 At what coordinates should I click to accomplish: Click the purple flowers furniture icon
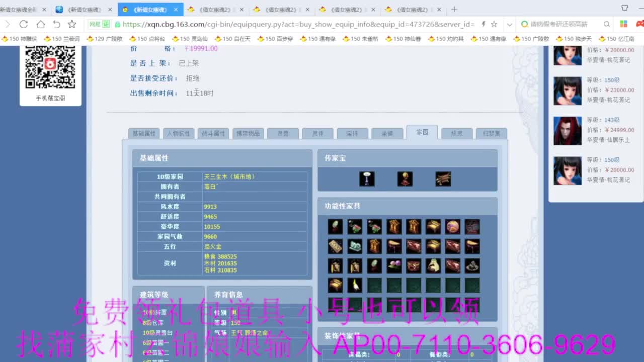[x=394, y=265]
